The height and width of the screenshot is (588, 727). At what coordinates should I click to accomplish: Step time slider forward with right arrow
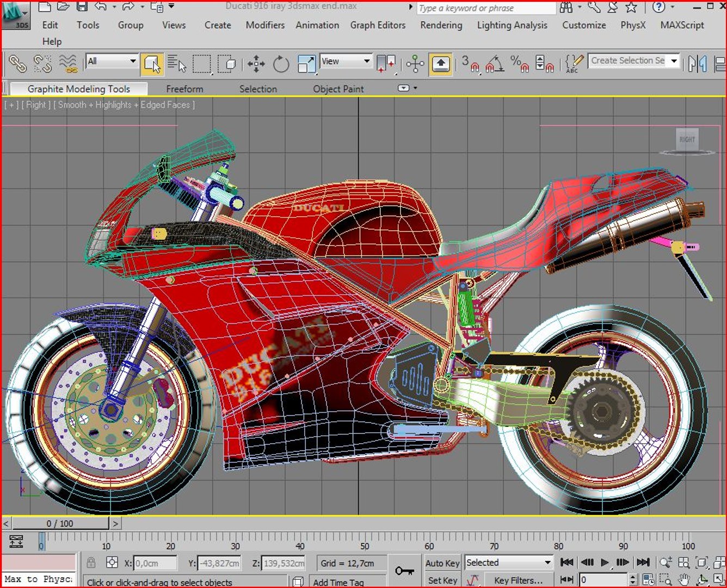tap(115, 523)
